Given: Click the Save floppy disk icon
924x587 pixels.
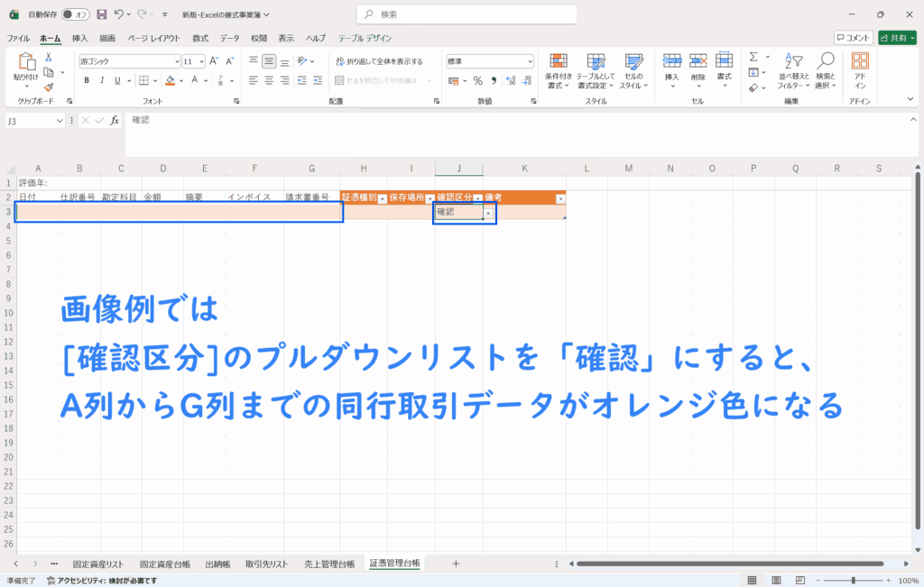Looking at the screenshot, I should click(102, 14).
